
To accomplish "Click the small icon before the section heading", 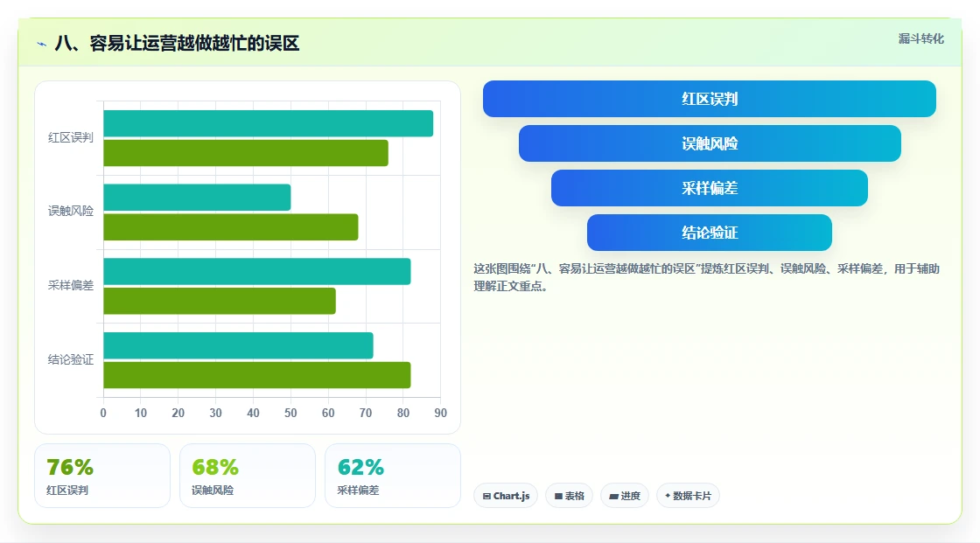I will point(41,44).
